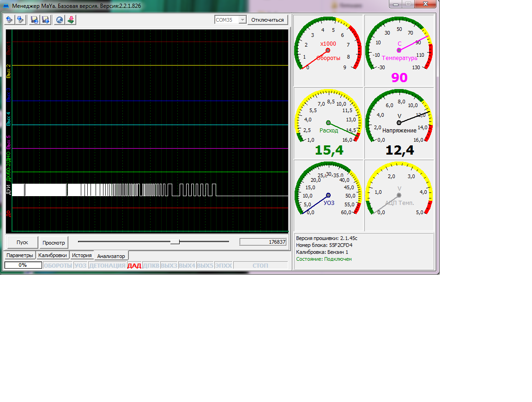Click the Вых 1 channel label

coord(8,48)
